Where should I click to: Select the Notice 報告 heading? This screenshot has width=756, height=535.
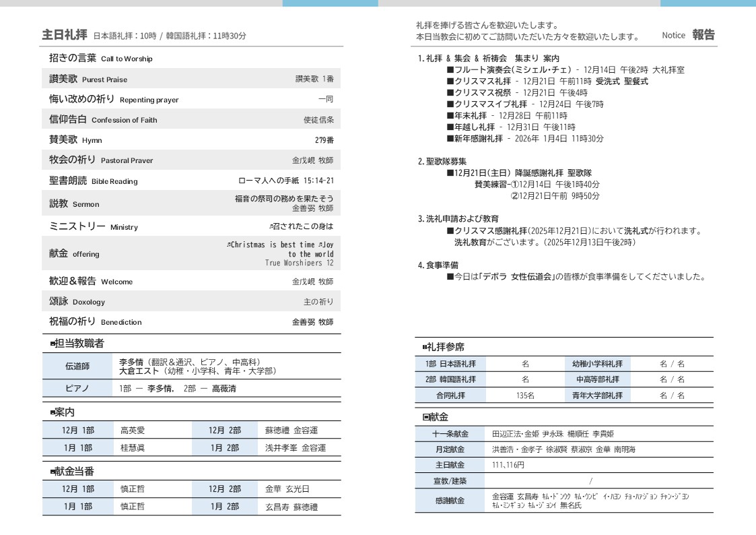point(688,35)
